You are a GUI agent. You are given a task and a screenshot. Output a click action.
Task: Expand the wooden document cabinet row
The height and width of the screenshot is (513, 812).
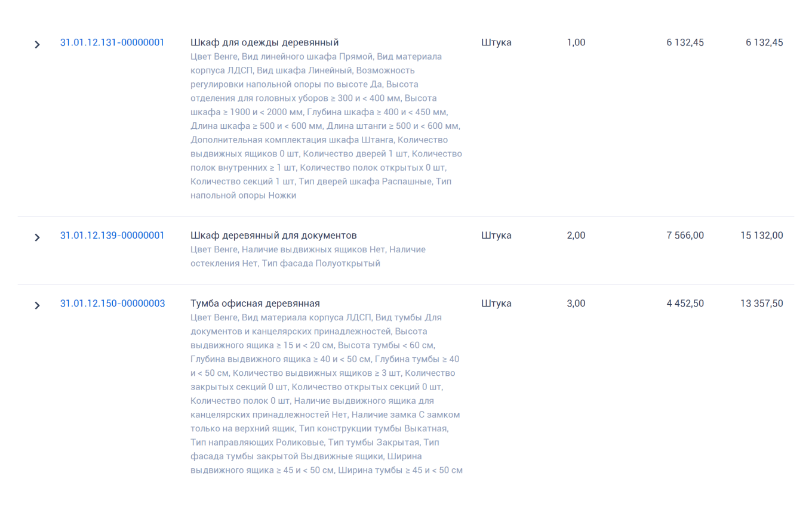click(x=37, y=237)
